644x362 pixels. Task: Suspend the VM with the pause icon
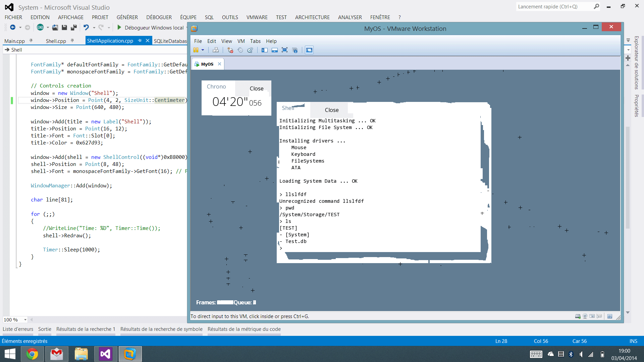click(196, 50)
